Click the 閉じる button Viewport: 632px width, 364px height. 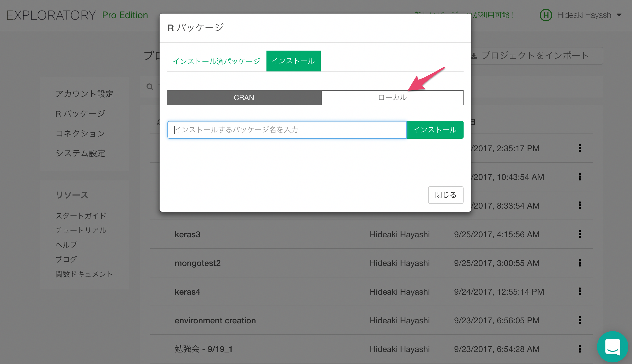(x=445, y=195)
